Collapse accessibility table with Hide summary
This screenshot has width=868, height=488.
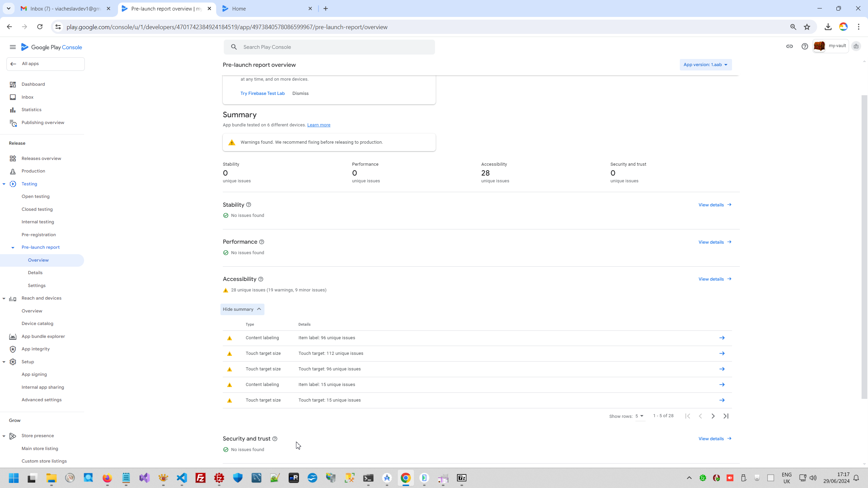(242, 309)
